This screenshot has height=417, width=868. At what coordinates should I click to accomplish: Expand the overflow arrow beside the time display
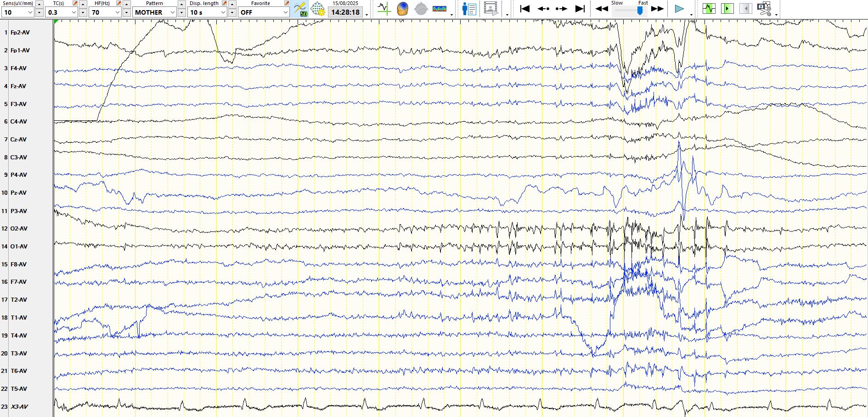coord(366,15)
